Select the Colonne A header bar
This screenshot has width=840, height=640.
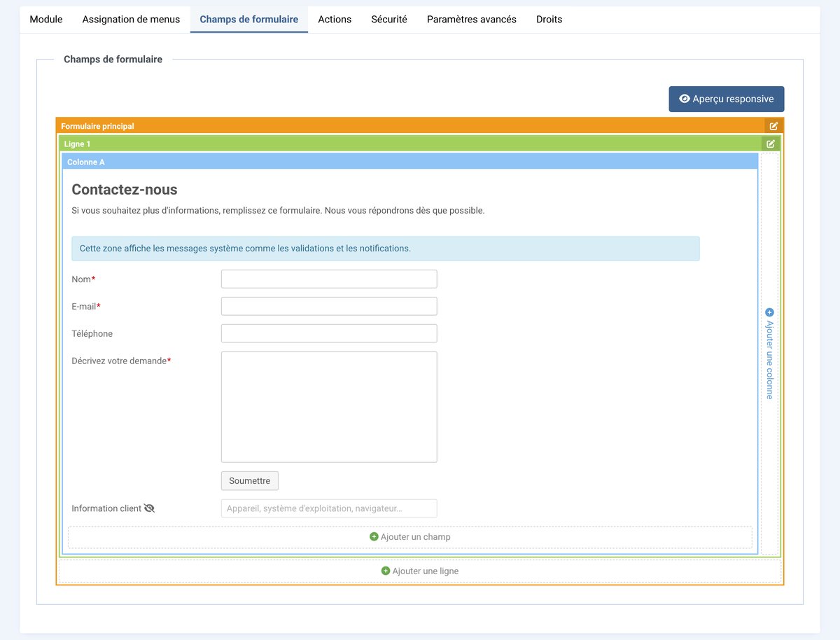pos(410,162)
